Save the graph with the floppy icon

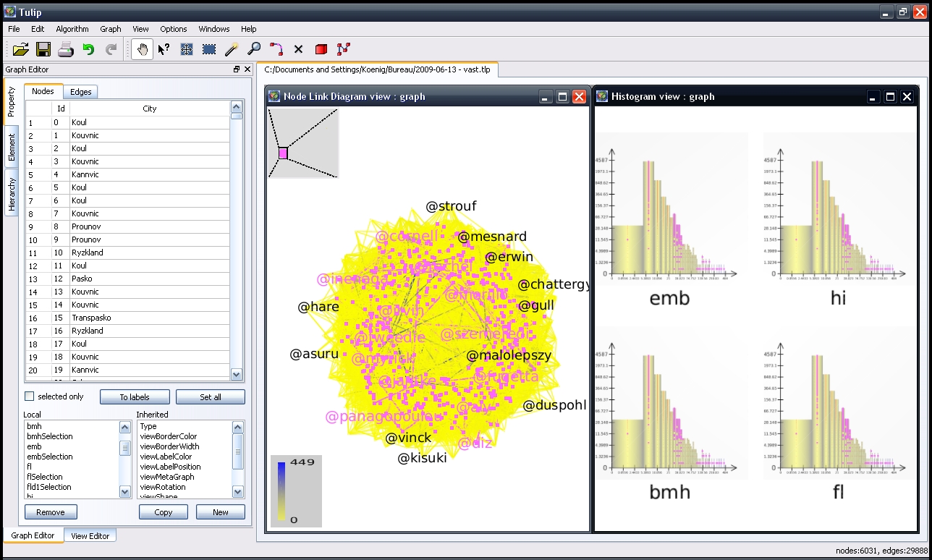point(43,49)
